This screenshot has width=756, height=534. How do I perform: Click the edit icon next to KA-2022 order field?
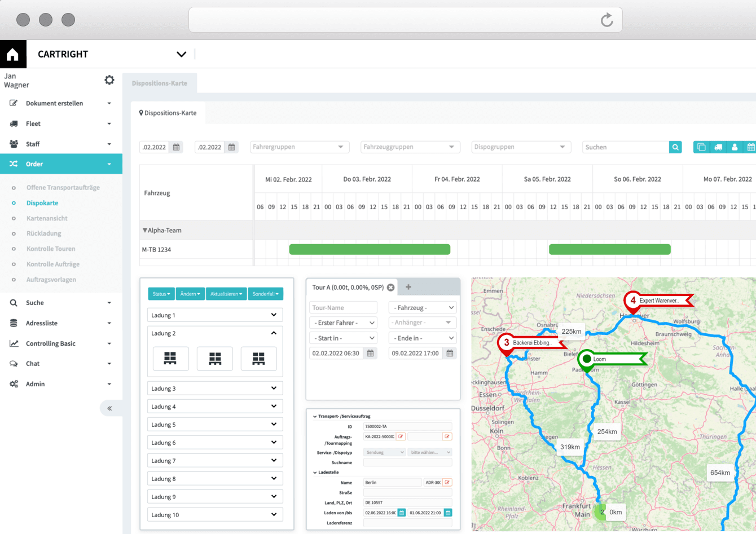tap(401, 436)
